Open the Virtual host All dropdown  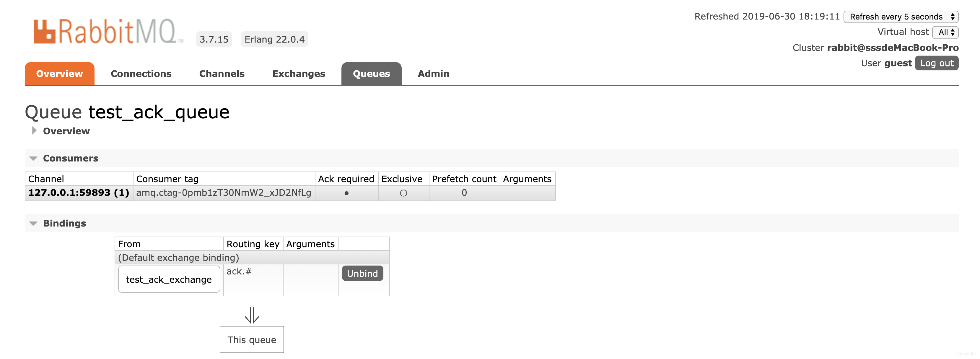pyautogui.click(x=945, y=32)
